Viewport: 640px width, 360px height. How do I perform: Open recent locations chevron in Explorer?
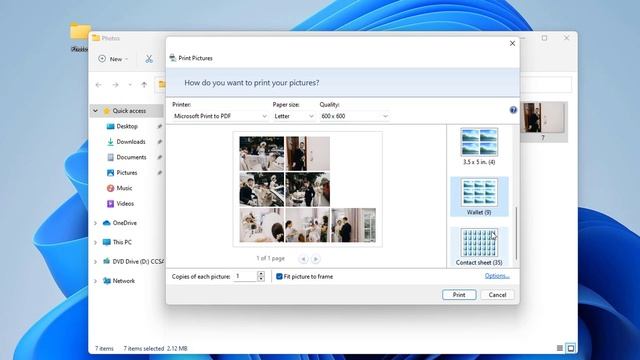click(x=130, y=85)
